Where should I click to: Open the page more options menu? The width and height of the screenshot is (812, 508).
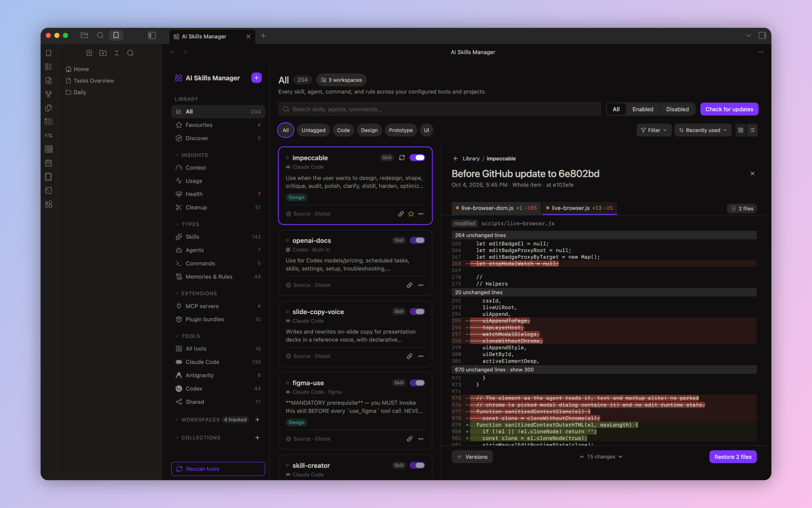[x=761, y=52]
